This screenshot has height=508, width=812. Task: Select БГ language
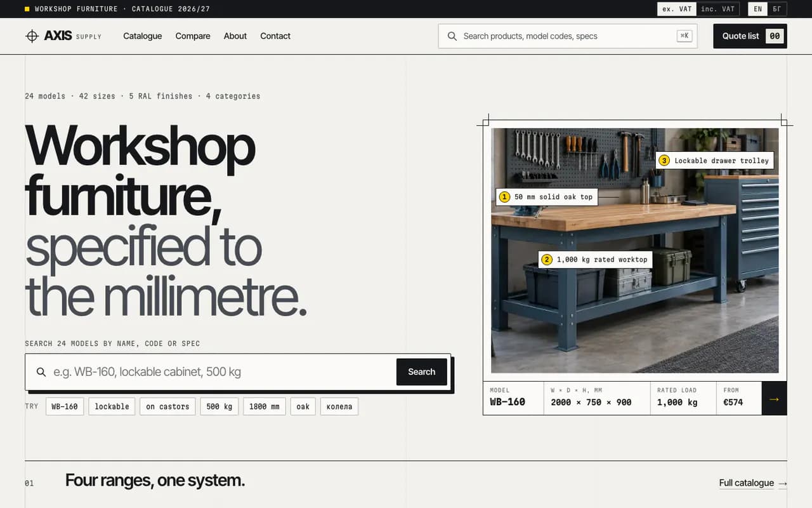(777, 9)
